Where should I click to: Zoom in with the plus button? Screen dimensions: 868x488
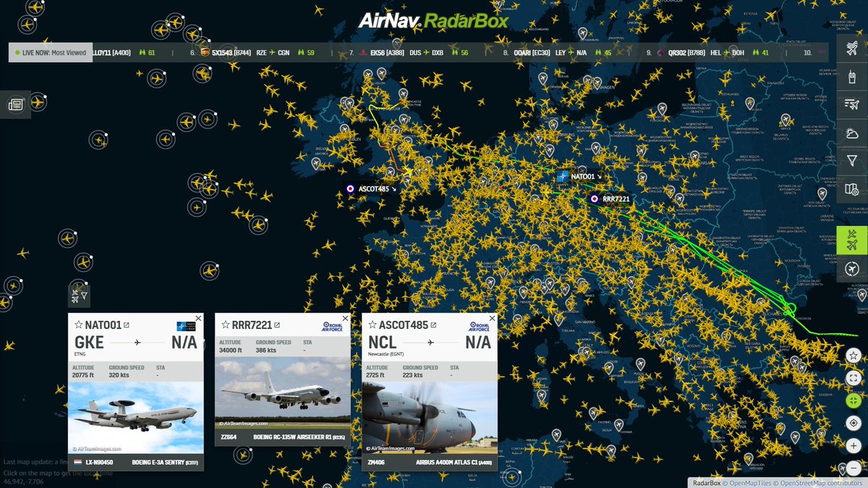click(854, 446)
